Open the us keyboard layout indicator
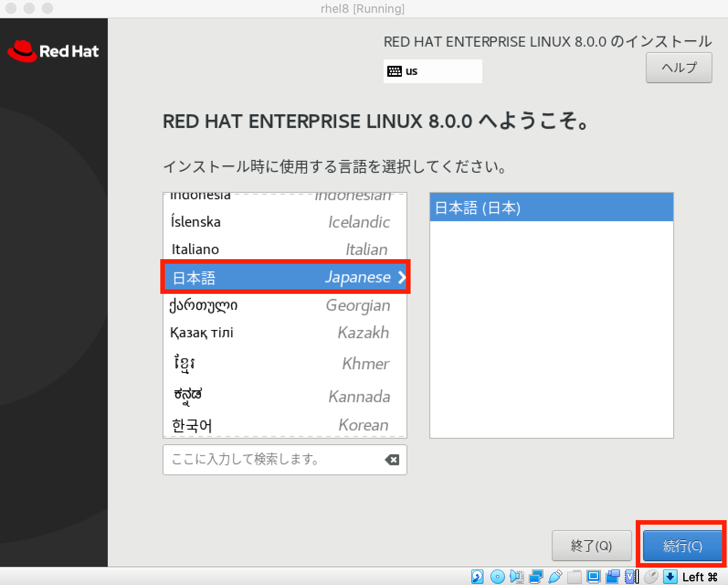Image resolution: width=728 pixels, height=585 pixels. pos(433,71)
